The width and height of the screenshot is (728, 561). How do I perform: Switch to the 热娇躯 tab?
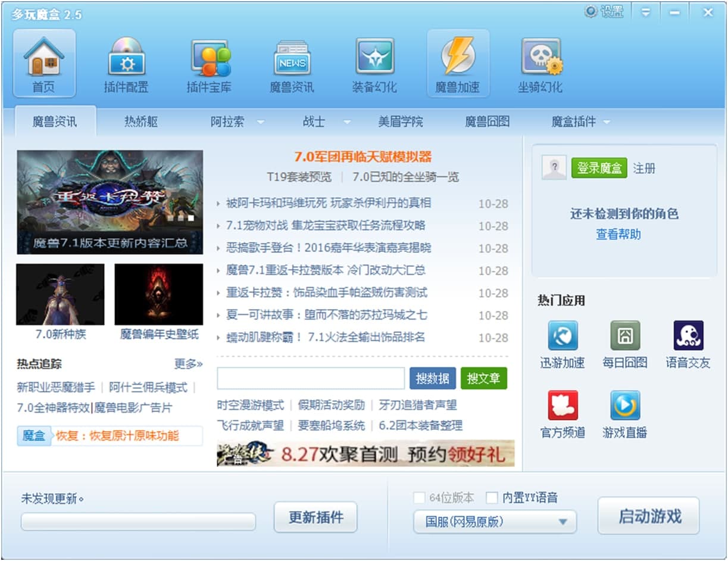[141, 122]
